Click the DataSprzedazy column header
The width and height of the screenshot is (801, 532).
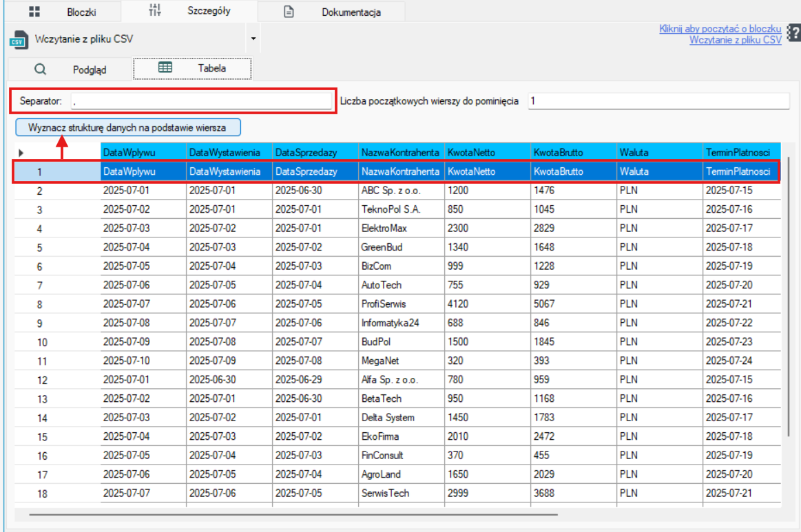(x=315, y=152)
